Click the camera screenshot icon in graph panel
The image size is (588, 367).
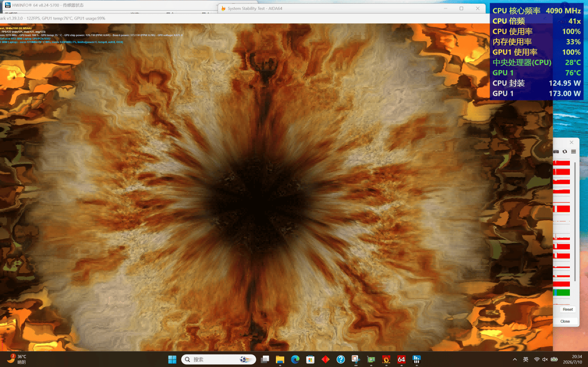(x=556, y=151)
